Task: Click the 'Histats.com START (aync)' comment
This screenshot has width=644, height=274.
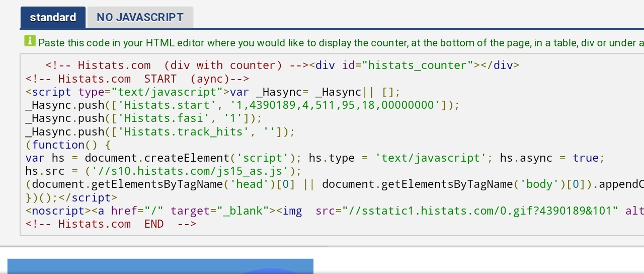Action: click(137, 79)
